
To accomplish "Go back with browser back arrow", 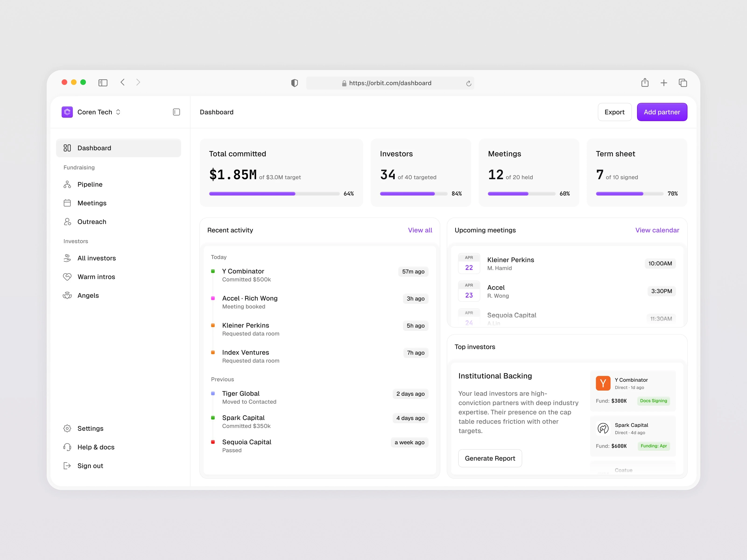I will [123, 82].
